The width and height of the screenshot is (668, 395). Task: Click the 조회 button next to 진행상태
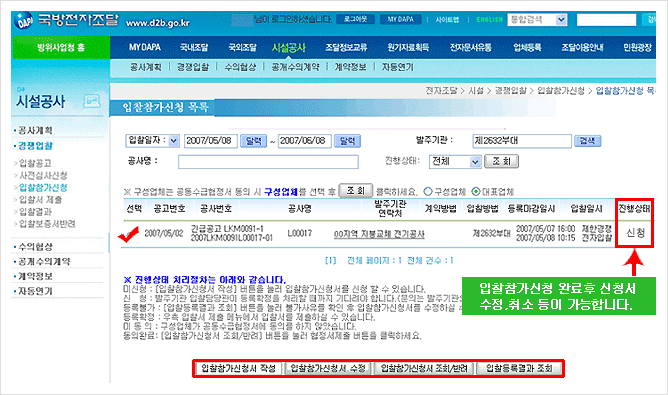[501, 161]
